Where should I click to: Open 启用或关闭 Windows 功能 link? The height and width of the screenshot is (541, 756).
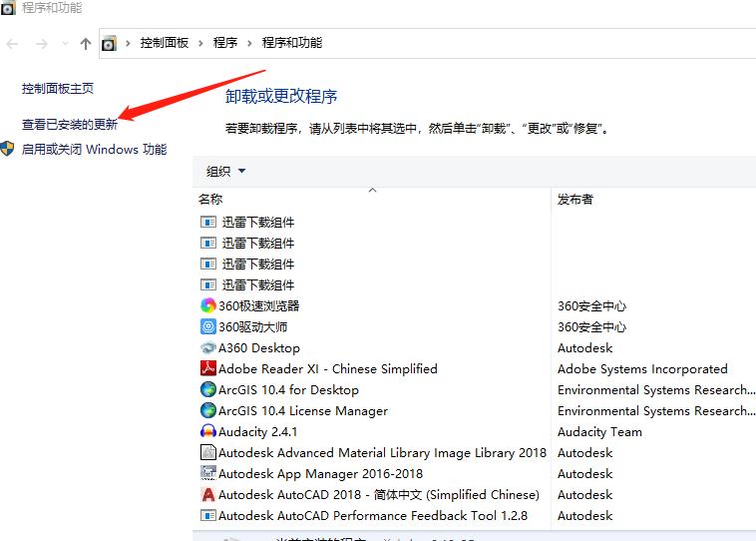pyautogui.click(x=94, y=149)
